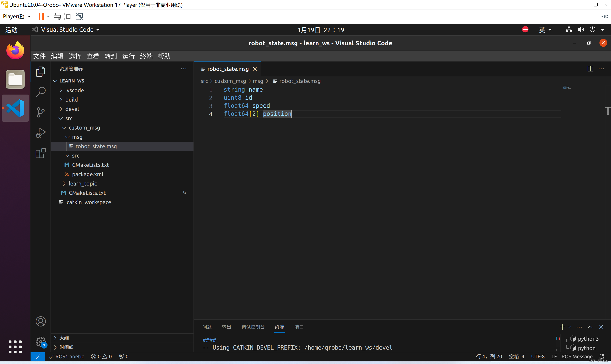Send Ctrl+Alt+Del to the virtual machine
The height and width of the screenshot is (364, 611).
(x=57, y=17)
